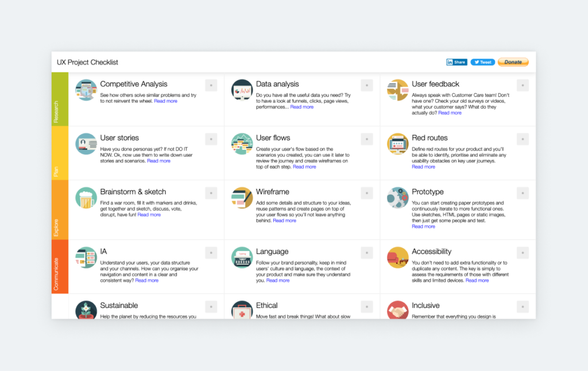Mark Wireframe as done
The height and width of the screenshot is (371, 588).
367,193
